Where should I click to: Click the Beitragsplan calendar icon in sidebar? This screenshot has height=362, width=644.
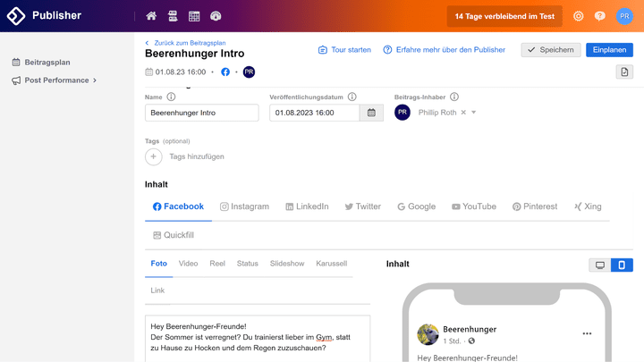pyautogui.click(x=16, y=63)
